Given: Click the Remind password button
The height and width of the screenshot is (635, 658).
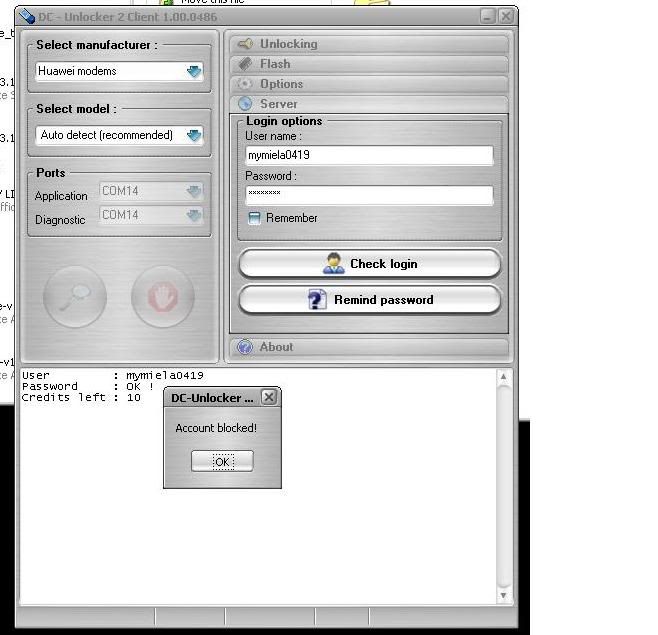Looking at the screenshot, I should pyautogui.click(x=369, y=300).
